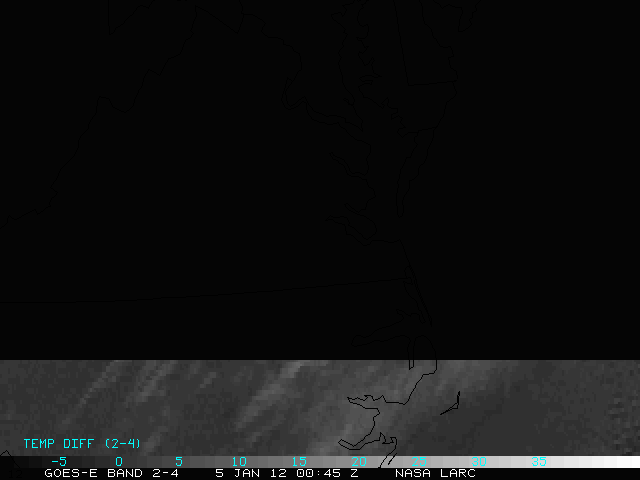Click the TEMP DIFF (2-4) label

click(x=82, y=443)
